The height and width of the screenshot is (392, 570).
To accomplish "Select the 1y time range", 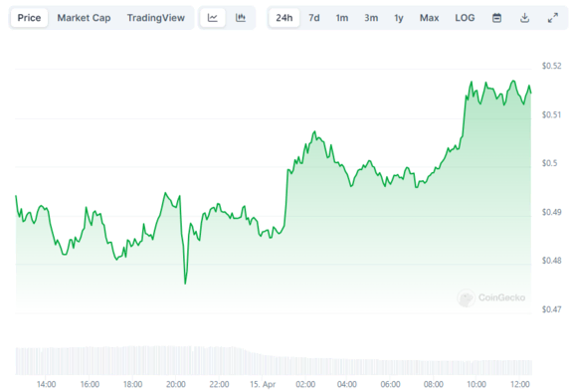I will pos(399,18).
